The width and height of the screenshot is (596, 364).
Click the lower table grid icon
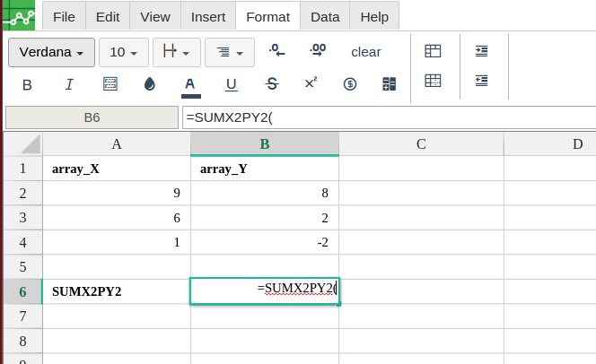click(x=433, y=81)
